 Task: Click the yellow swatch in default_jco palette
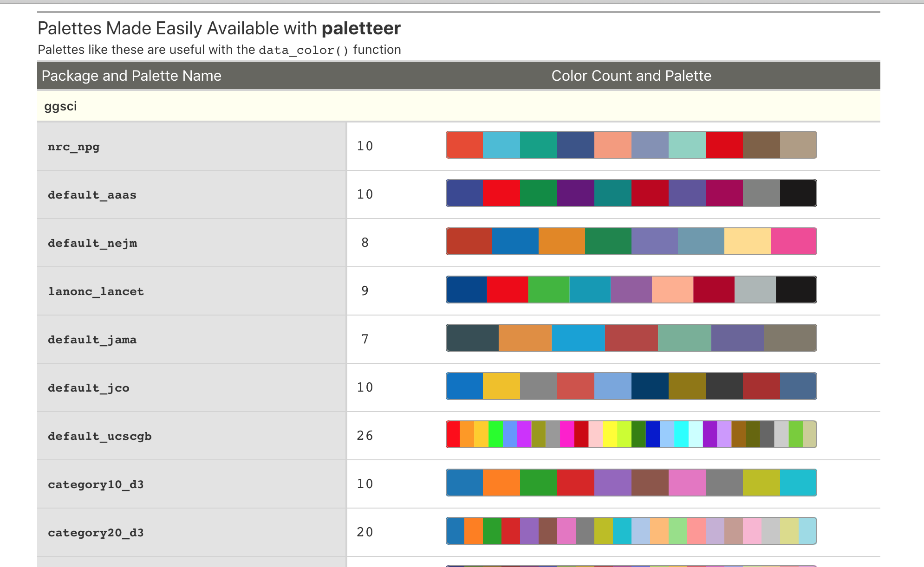click(501, 386)
